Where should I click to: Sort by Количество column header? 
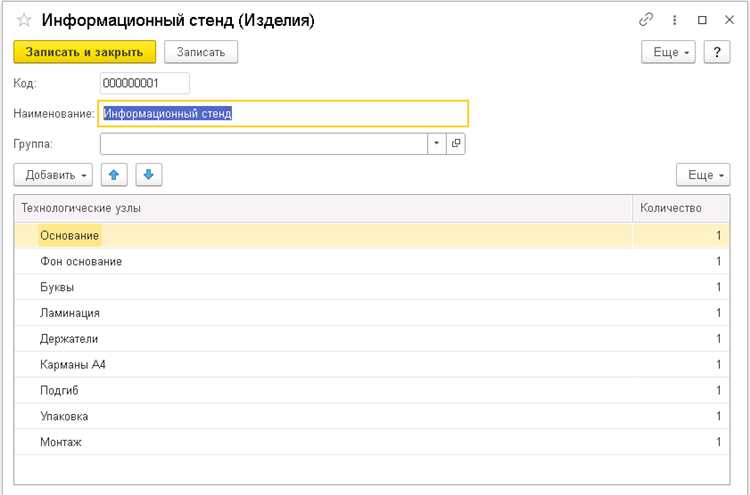tap(681, 209)
